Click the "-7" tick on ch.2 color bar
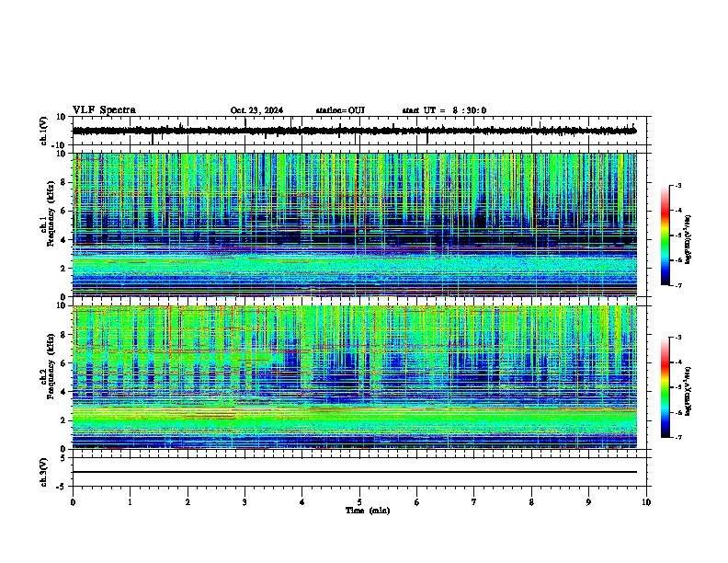 click(677, 438)
